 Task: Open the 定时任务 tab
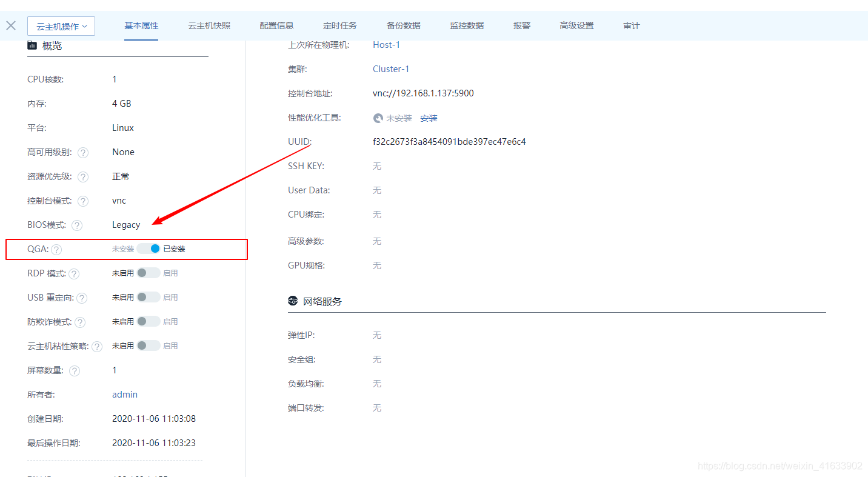coord(340,25)
